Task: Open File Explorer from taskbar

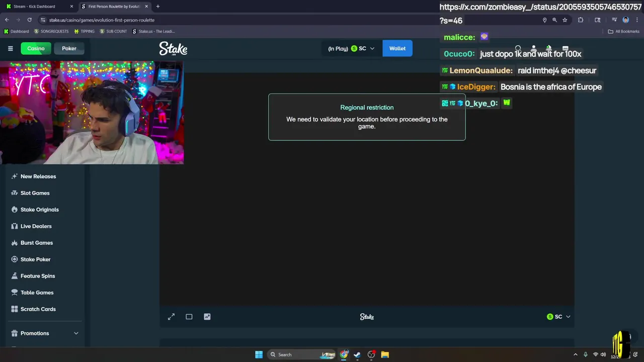Action: [385, 354]
